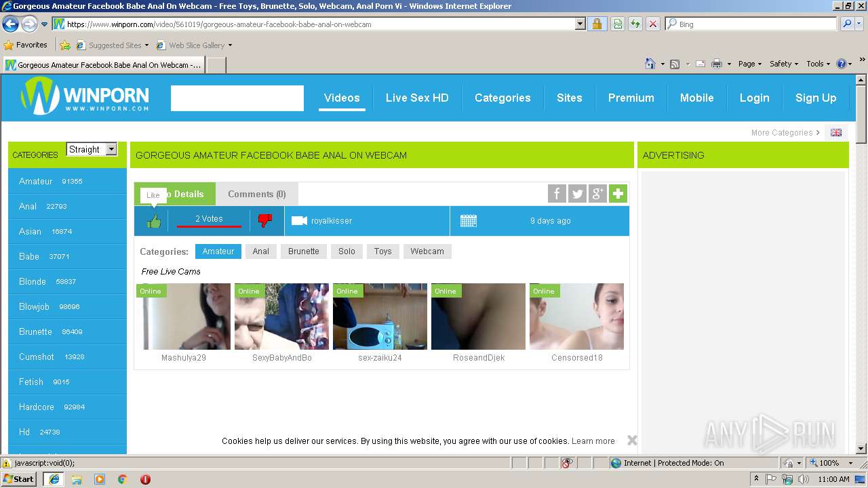Click the Webcam category tag button
The height and width of the screenshot is (488, 868).
click(427, 251)
